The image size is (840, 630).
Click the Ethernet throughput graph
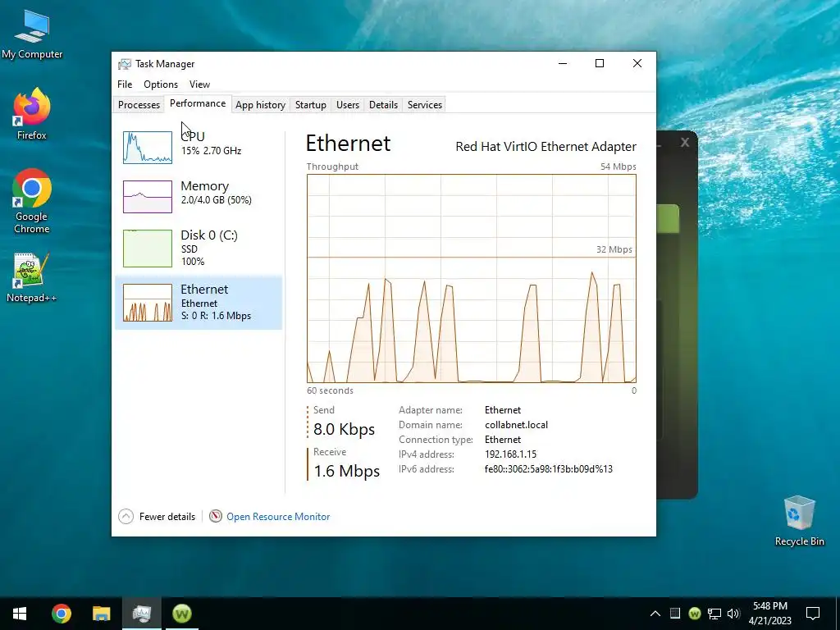click(472, 279)
